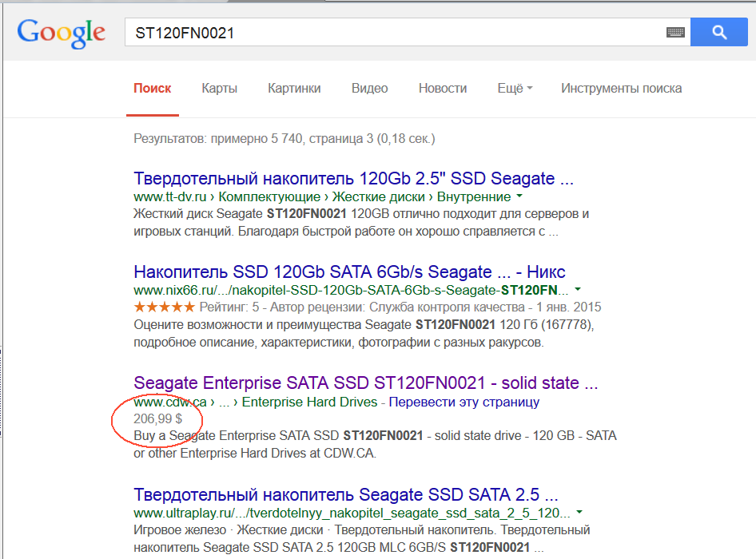Expand the ultraplay.ru result dropdown arrow
This screenshot has width=756, height=559.
click(x=578, y=512)
